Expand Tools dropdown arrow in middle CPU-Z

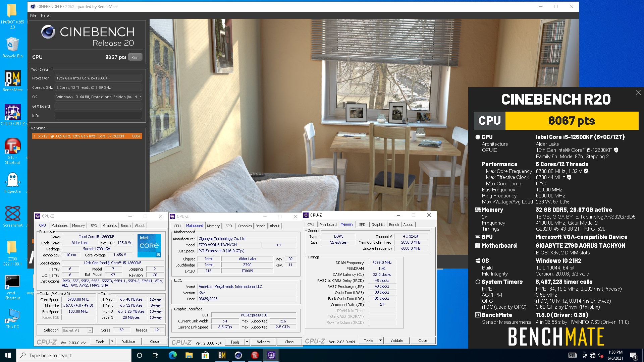(247, 342)
